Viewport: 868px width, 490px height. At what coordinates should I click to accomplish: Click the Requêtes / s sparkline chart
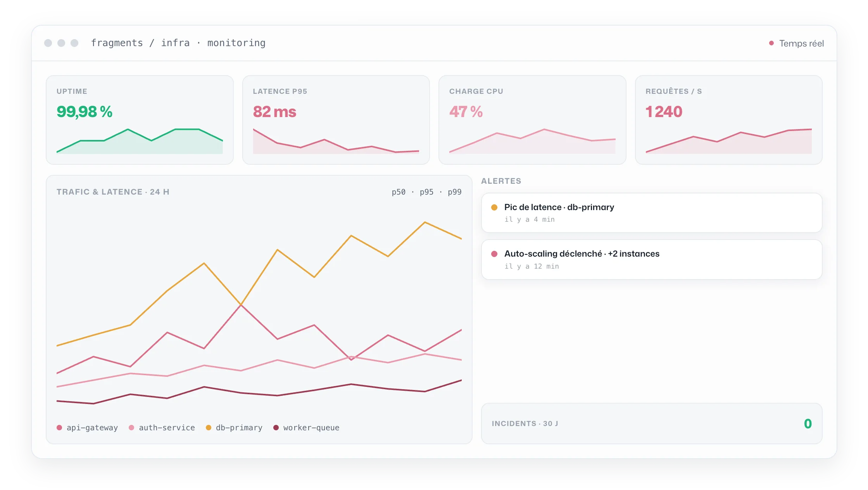tap(728, 141)
